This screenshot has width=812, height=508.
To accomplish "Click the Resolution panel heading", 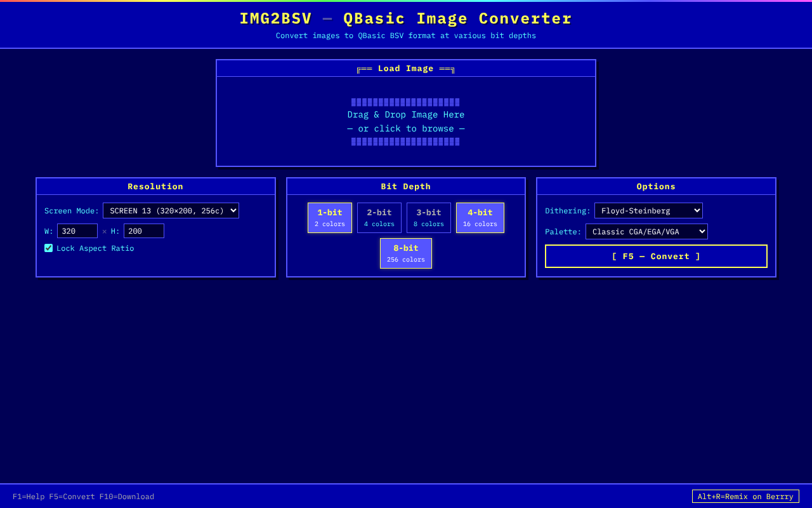I will click(x=155, y=187).
